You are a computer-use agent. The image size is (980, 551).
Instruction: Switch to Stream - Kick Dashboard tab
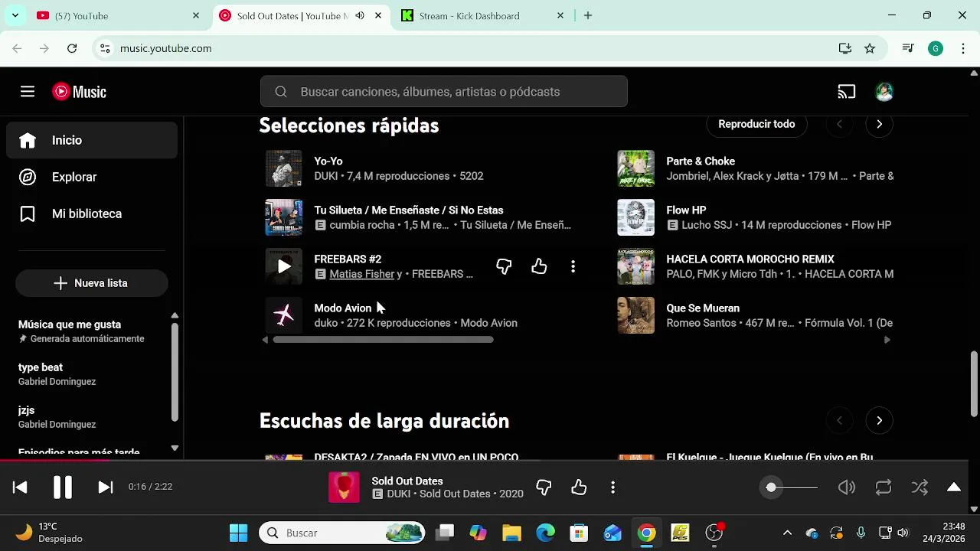click(482, 15)
